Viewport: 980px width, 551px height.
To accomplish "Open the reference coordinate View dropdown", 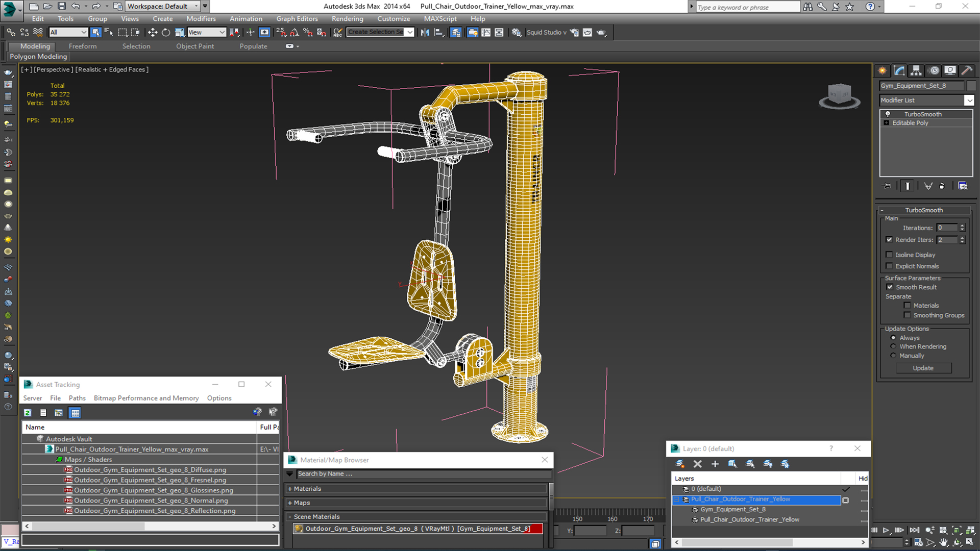I will point(207,32).
